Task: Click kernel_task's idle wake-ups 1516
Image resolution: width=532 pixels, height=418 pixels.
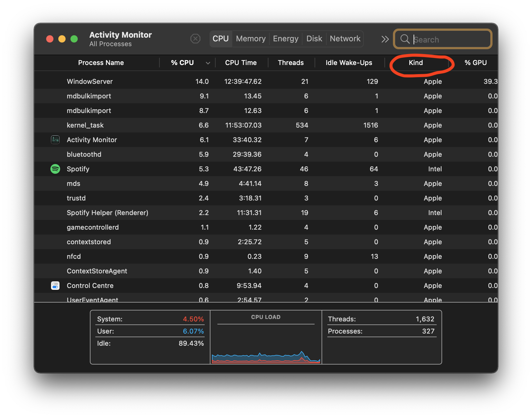Action: click(371, 125)
